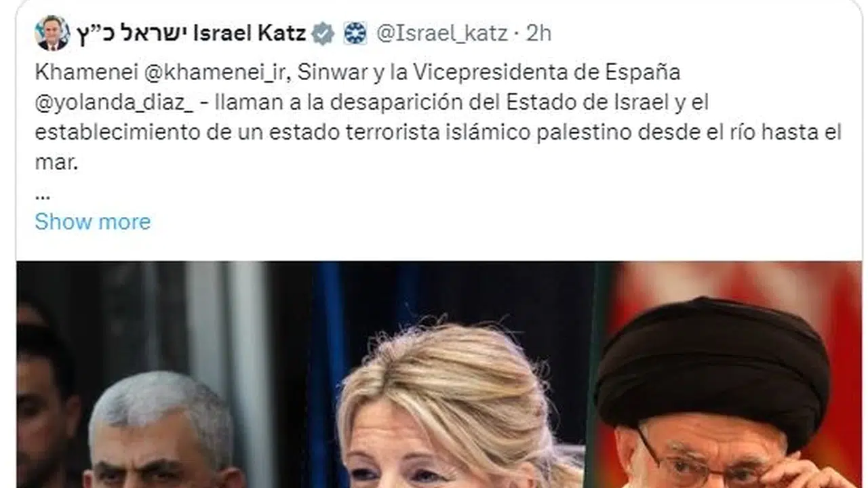Click the Hebrew display name text

[x=132, y=33]
